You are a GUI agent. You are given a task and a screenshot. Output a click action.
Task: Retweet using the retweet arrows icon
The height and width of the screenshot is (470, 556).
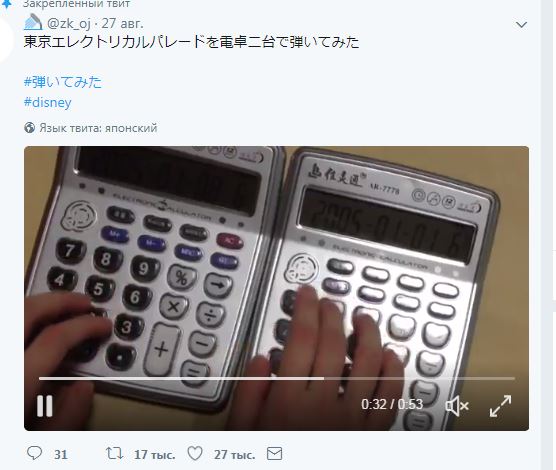[114, 453]
